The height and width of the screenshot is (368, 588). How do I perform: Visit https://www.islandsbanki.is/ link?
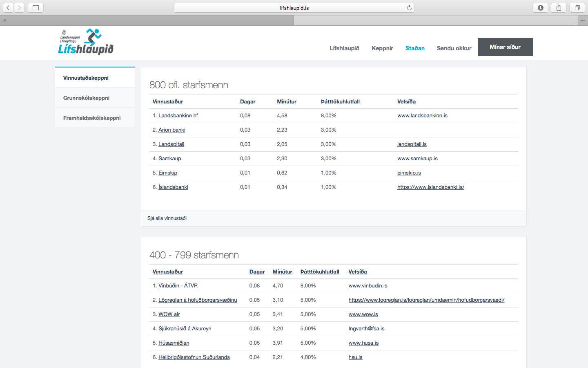[431, 187]
